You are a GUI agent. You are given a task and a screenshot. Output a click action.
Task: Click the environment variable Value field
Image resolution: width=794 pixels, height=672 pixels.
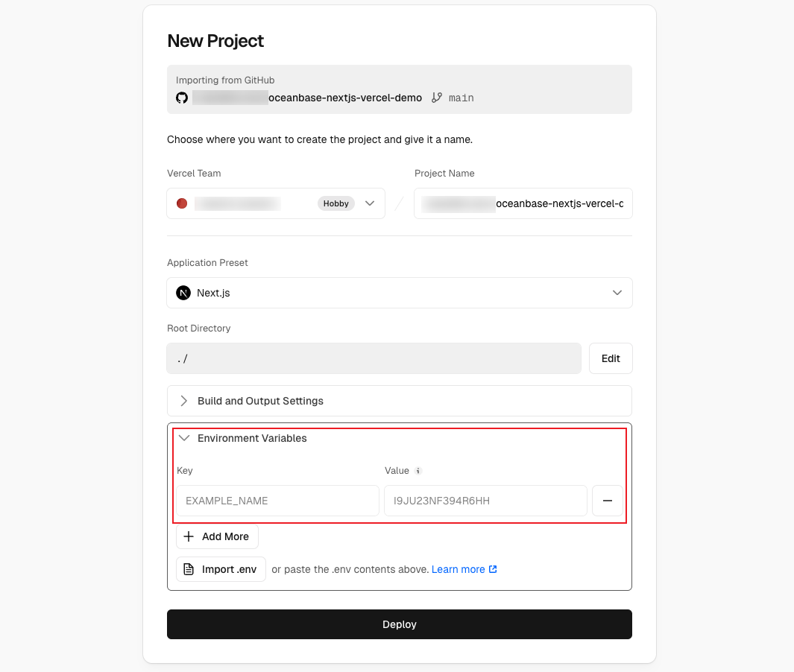485,501
